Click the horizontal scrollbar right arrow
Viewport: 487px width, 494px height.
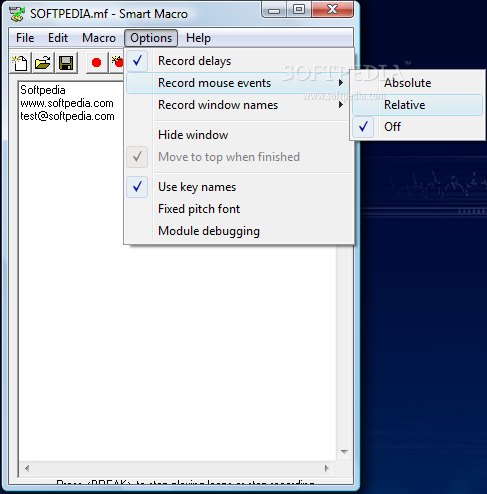pyautogui.click(x=327, y=468)
